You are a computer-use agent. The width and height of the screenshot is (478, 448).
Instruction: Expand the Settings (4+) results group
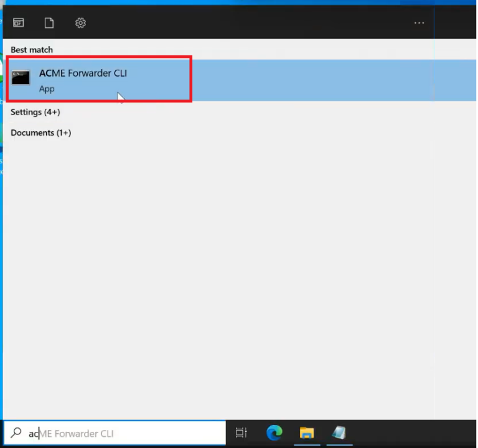[x=35, y=112]
